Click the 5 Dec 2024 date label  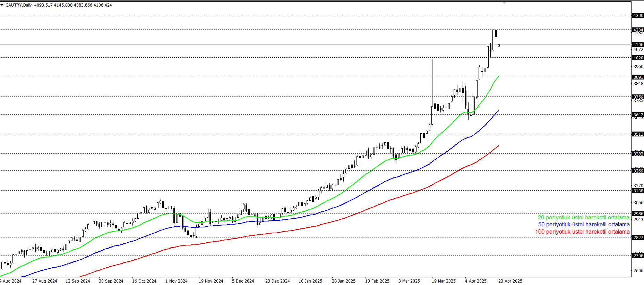click(243, 281)
